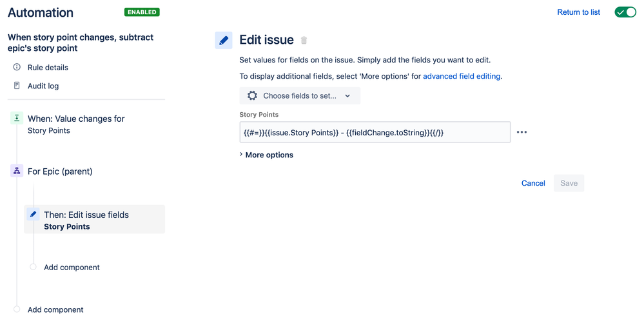Click the pencil icon in Edit issue header

(x=224, y=40)
